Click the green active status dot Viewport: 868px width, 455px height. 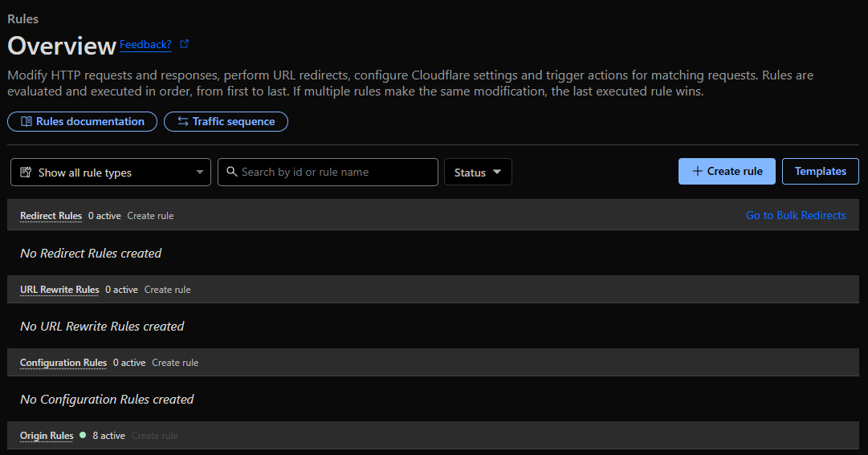[x=83, y=436]
